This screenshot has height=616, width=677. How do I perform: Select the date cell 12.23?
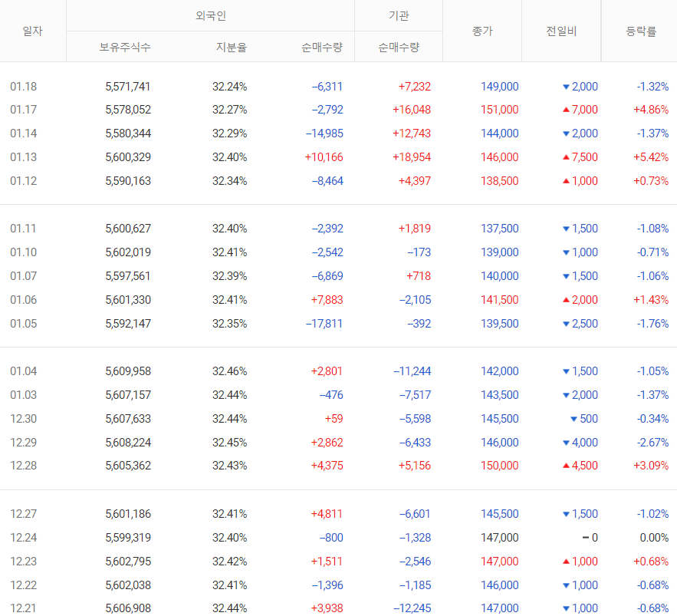click(x=23, y=561)
